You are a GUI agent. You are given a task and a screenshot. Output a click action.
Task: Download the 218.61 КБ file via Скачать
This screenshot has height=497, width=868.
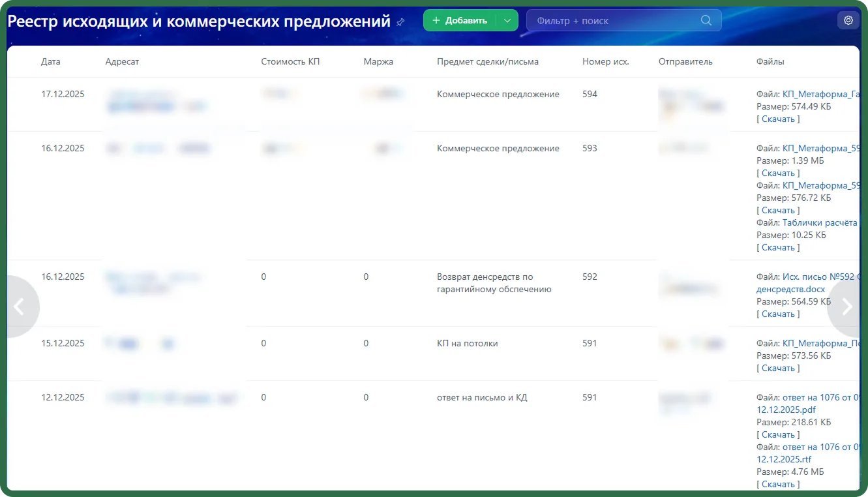(x=779, y=435)
